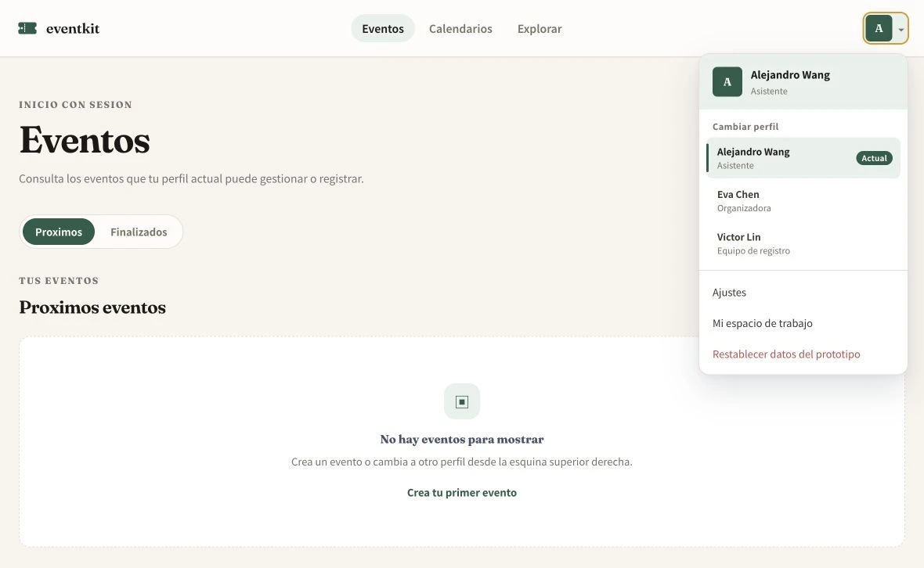The width and height of the screenshot is (924, 568).
Task: Click the eventkit brand name
Action: point(73,28)
